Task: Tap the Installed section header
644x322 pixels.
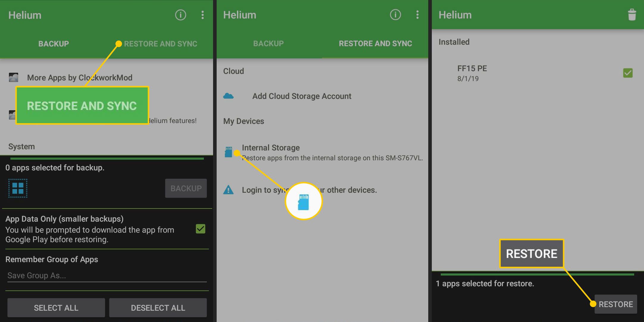Action: [x=454, y=42]
